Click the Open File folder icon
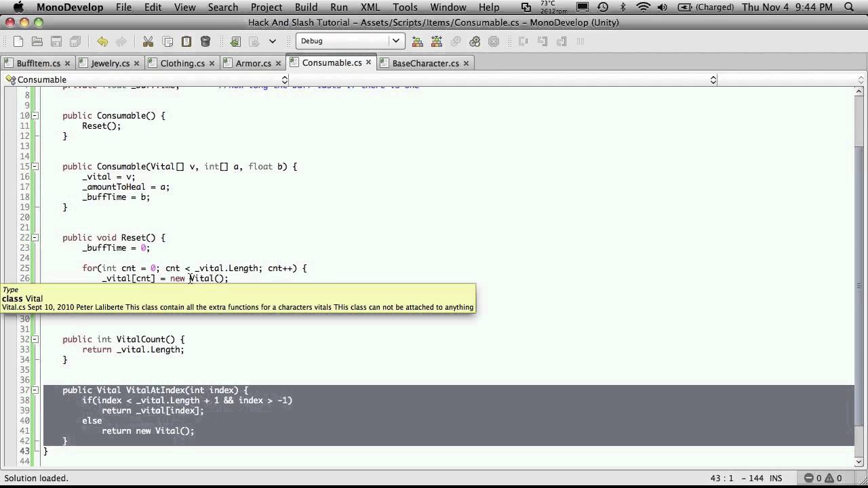868x488 pixels. tap(37, 41)
